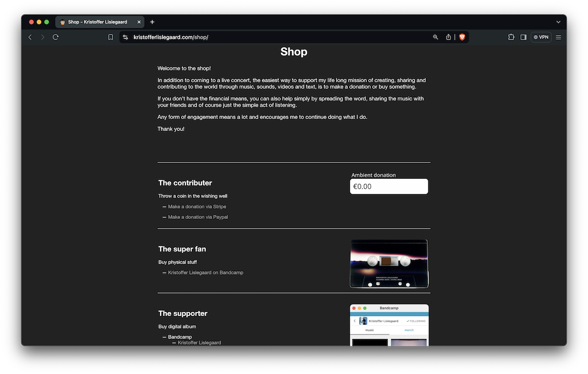The width and height of the screenshot is (588, 374).
Task: Click the browser back arrow
Action: pyautogui.click(x=30, y=37)
